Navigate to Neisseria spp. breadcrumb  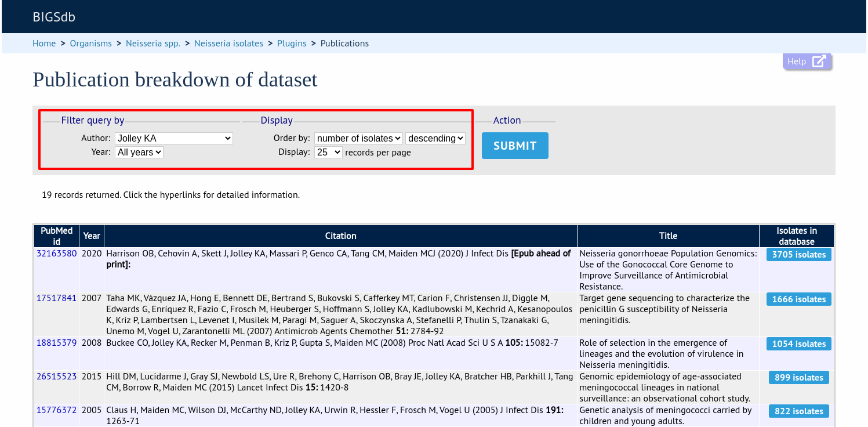(153, 44)
